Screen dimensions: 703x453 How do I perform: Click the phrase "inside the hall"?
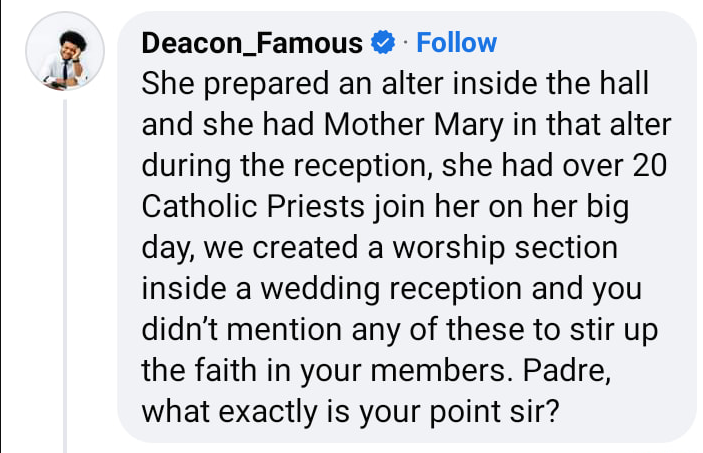(551, 84)
